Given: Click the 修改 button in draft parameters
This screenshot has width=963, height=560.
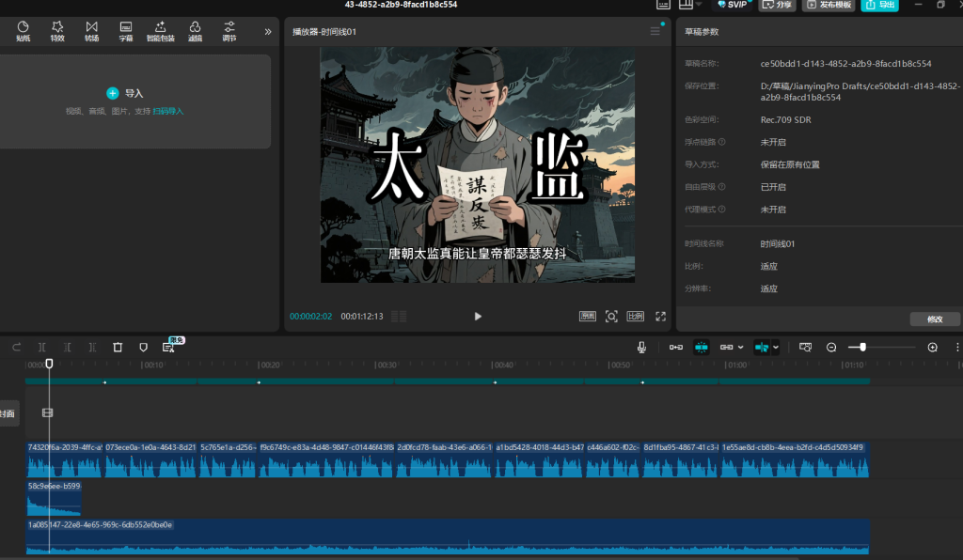Looking at the screenshot, I should pos(934,319).
